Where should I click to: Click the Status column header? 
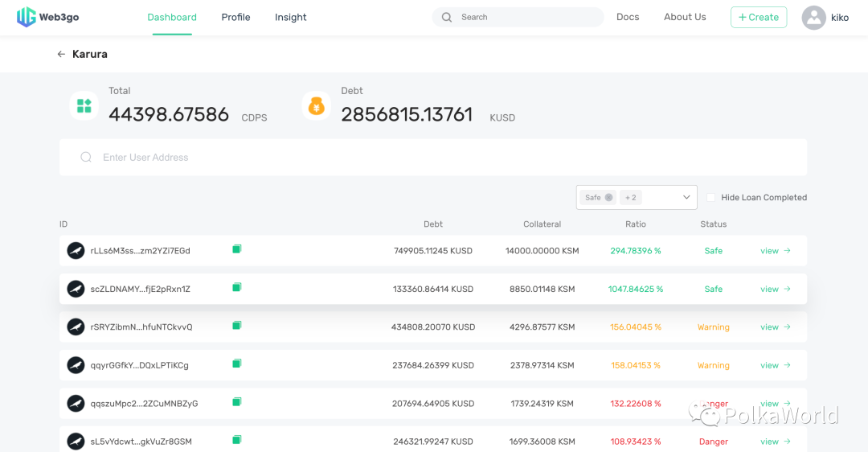[x=713, y=224]
